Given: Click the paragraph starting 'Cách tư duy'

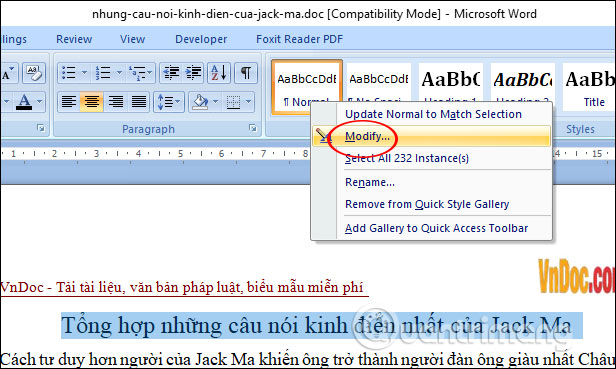Looking at the screenshot, I should click(307, 360).
